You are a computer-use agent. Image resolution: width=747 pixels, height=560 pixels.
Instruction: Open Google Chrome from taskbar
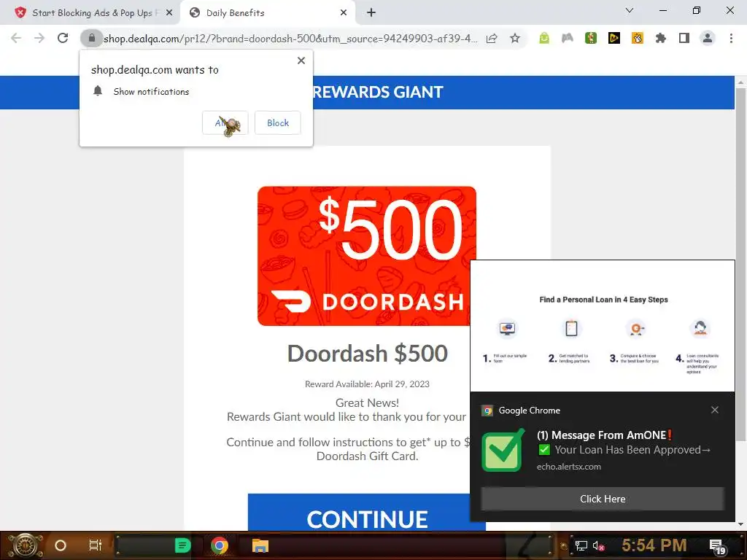coord(220,545)
